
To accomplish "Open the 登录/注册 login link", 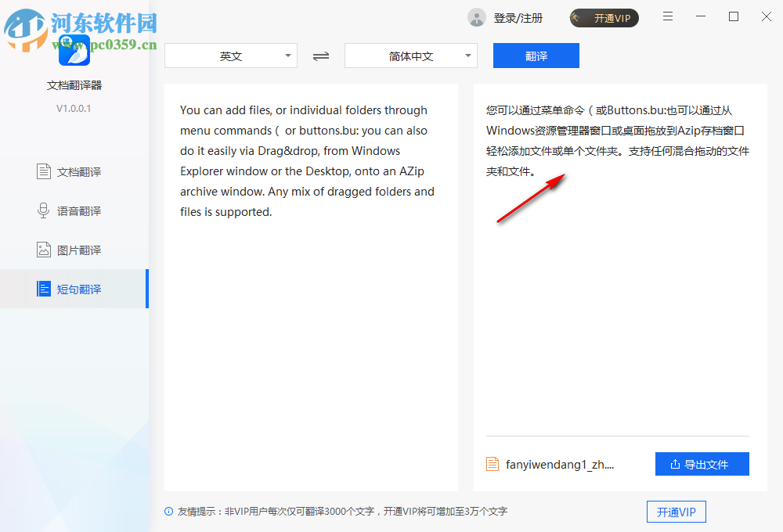I will pyautogui.click(x=517, y=16).
